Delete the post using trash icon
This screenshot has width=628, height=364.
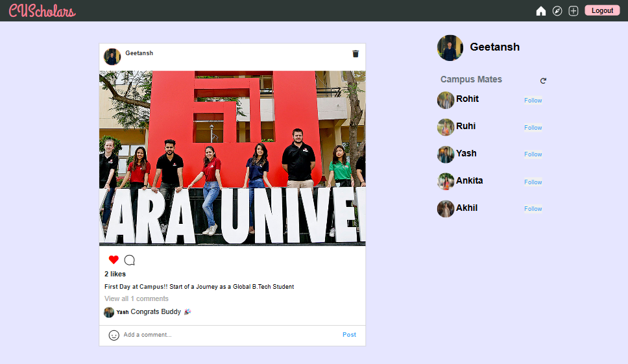click(356, 54)
